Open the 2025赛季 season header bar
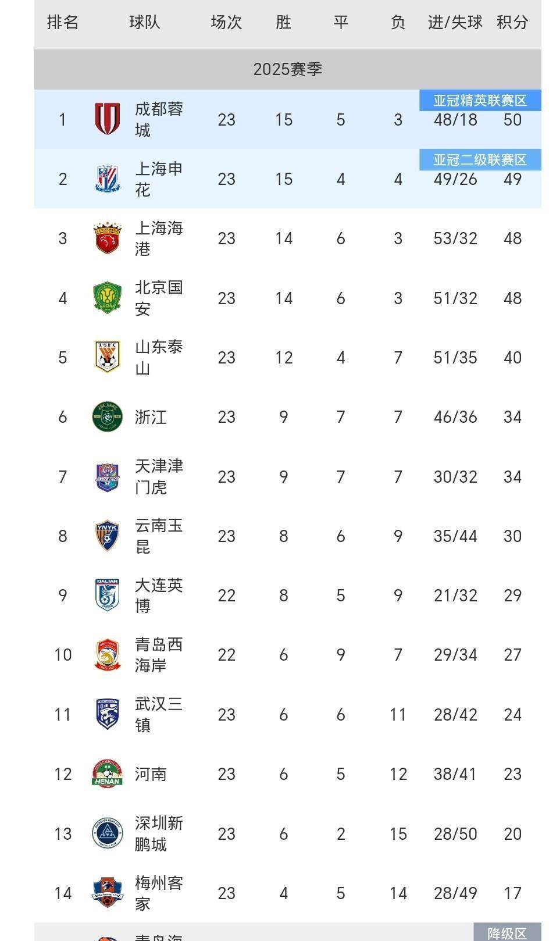Viewport: 560px width, 941px height. [x=288, y=69]
